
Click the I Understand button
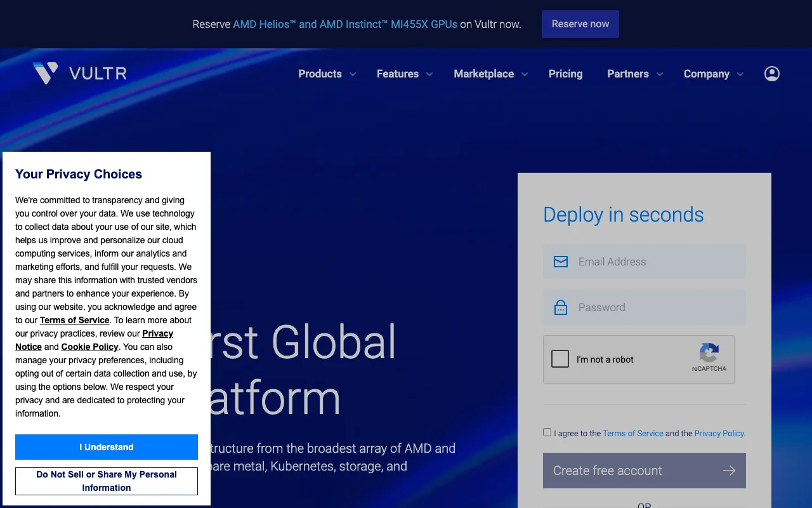(107, 447)
